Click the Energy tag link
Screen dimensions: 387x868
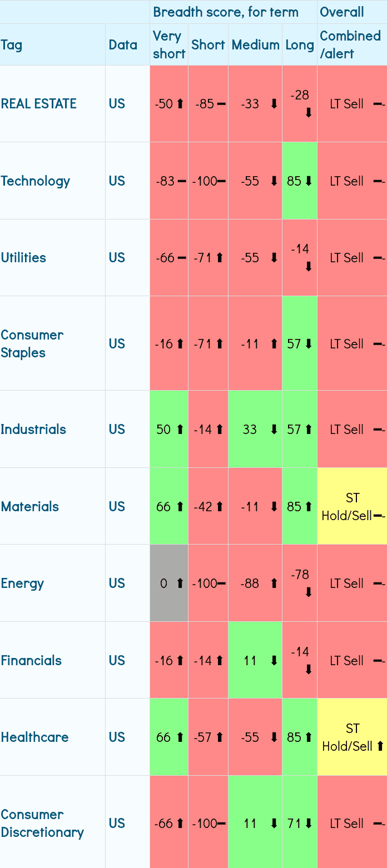[x=23, y=583]
